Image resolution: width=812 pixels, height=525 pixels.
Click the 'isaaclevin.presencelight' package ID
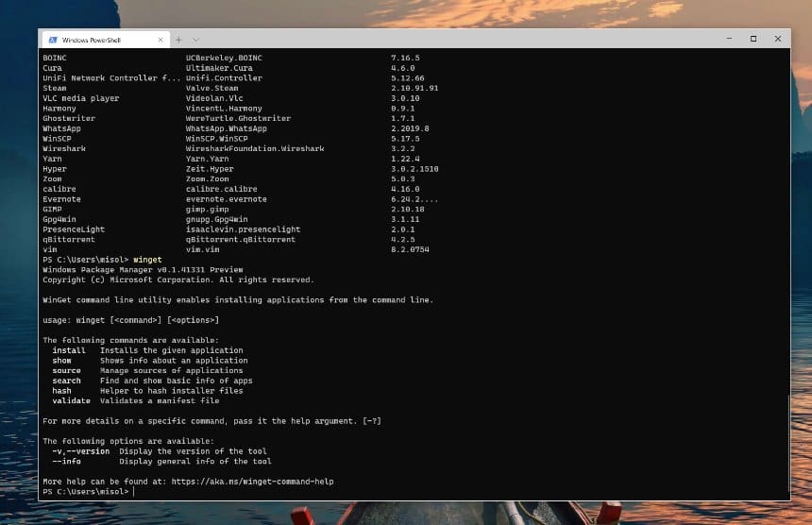point(243,229)
